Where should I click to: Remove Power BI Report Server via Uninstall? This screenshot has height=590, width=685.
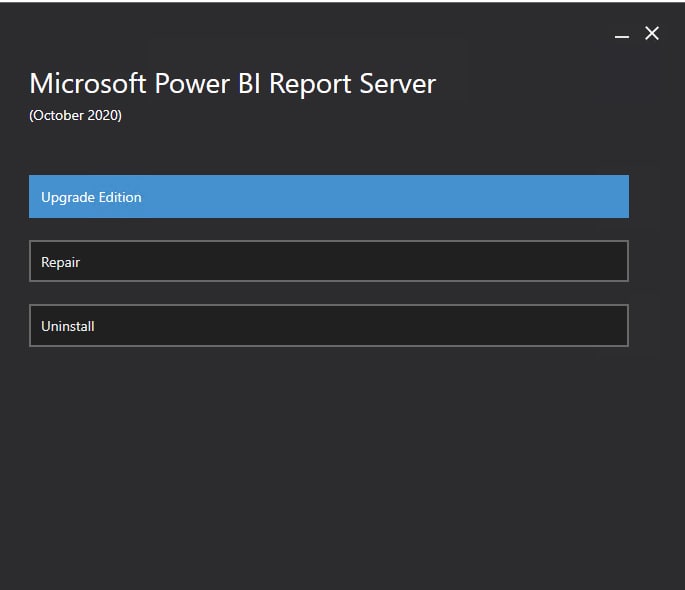pyautogui.click(x=329, y=326)
